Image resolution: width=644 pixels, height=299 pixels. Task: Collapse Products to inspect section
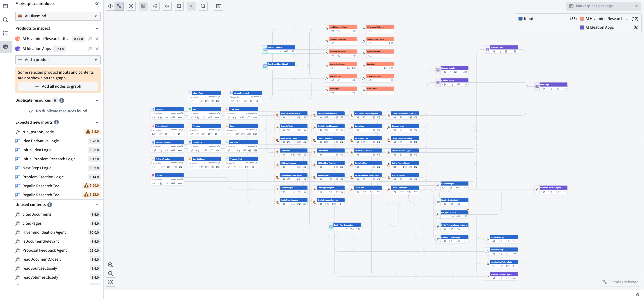(97, 28)
